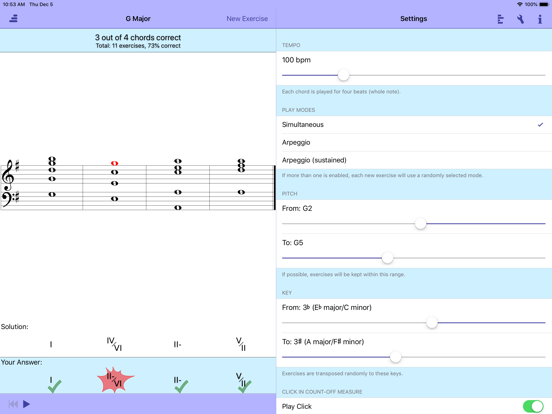Click the treble clef on the staff
Screen dimensions: 552x414
point(8,176)
